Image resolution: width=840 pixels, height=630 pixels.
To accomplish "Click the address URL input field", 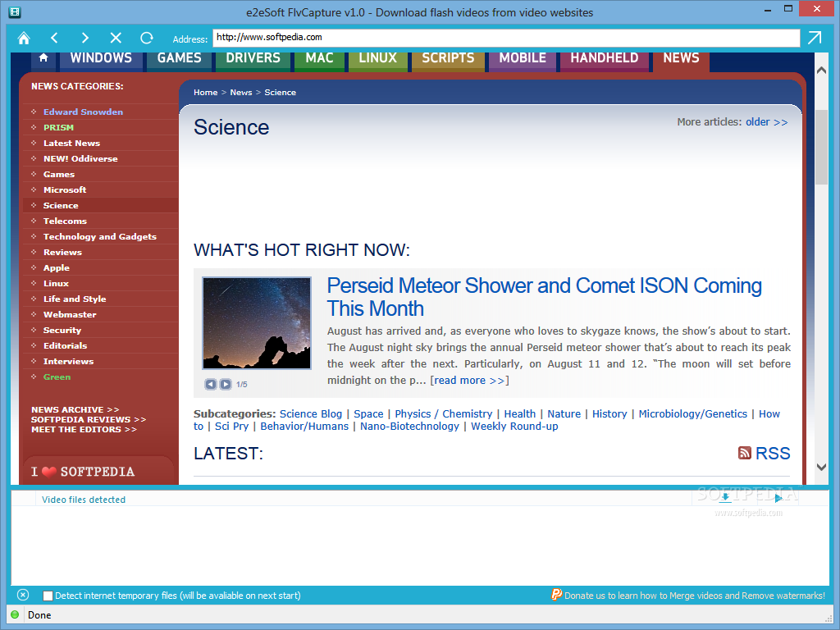I will [506, 38].
